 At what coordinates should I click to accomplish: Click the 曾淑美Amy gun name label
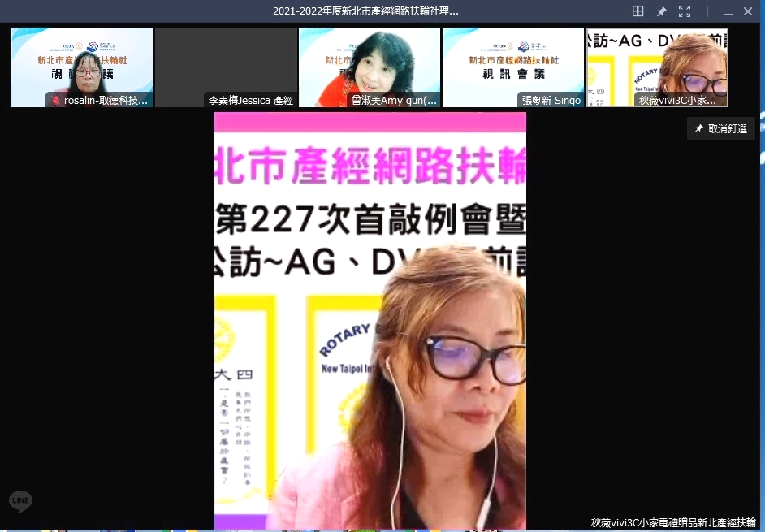394,101
